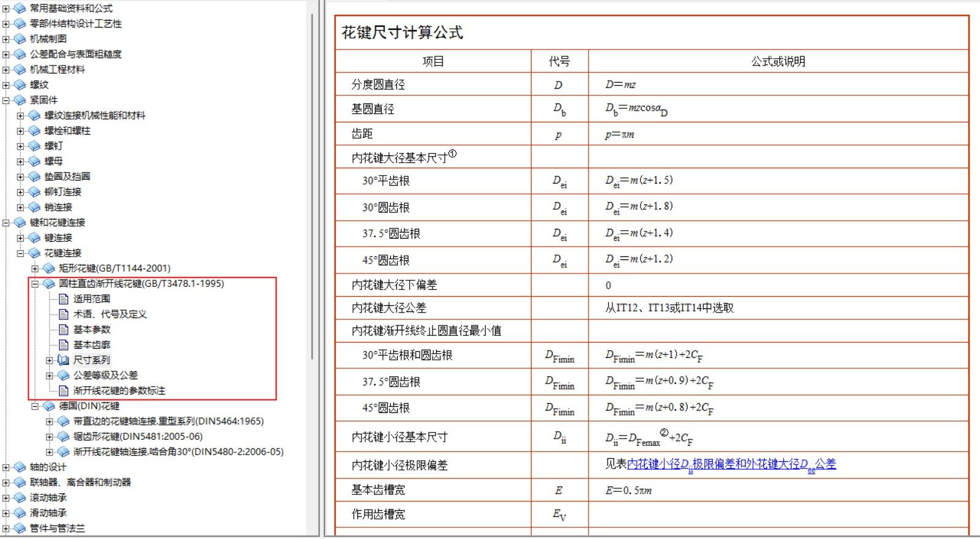Select 公差配合与表面粗糙度 in the tree
Image resolution: width=980 pixels, height=539 pixels.
(76, 54)
